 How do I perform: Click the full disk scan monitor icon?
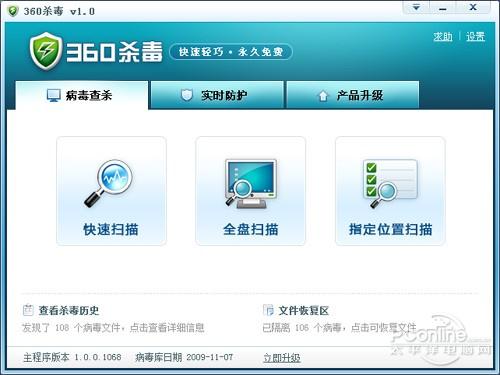[x=251, y=184]
